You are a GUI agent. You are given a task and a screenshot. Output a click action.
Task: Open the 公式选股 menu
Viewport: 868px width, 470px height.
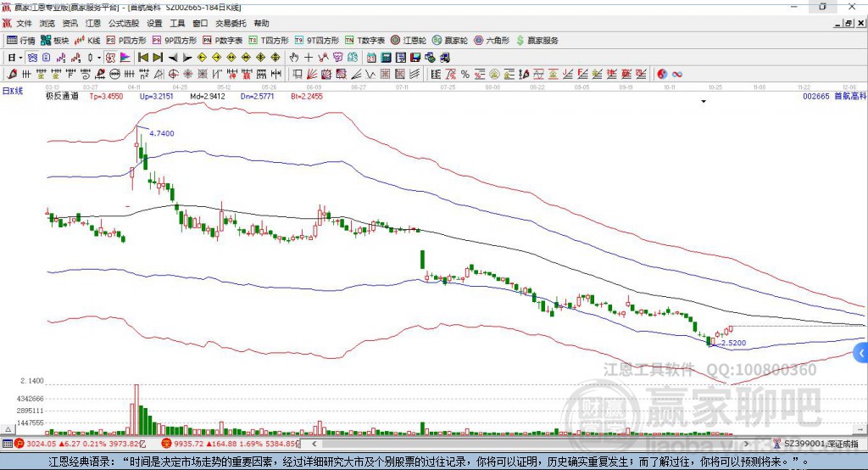(x=124, y=23)
